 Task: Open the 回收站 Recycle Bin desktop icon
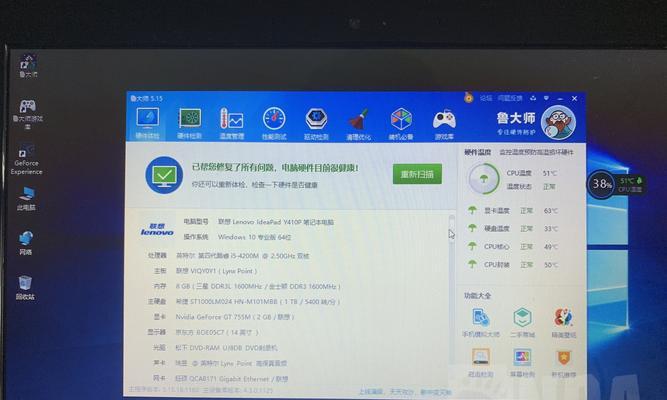pyautogui.click(x=25, y=288)
